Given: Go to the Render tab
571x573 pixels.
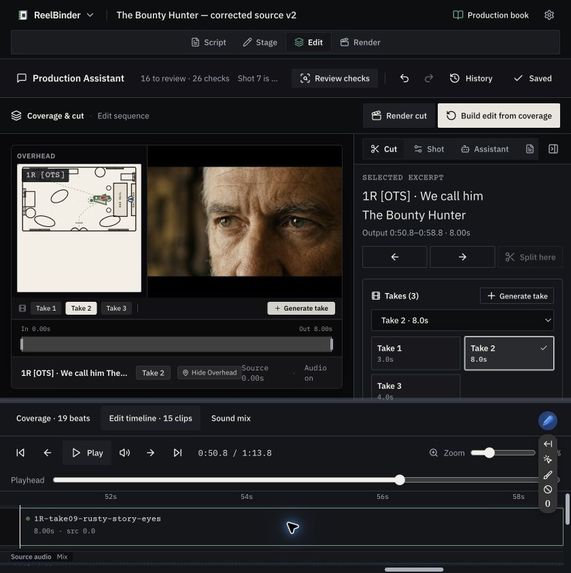Looking at the screenshot, I should 360,42.
